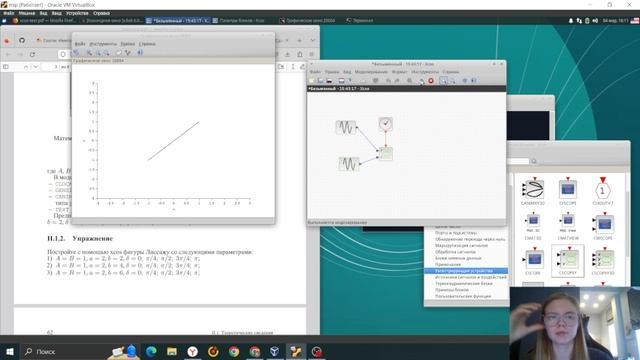This screenshot has height=360, width=640.
Task: Click the new diagram icon in Xcos toolbar
Action: (312, 81)
